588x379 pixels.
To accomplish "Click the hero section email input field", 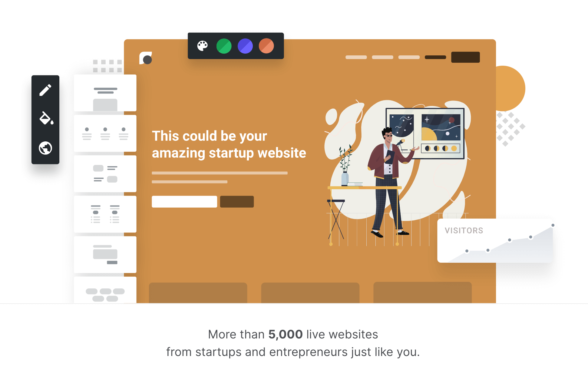I will [x=184, y=201].
